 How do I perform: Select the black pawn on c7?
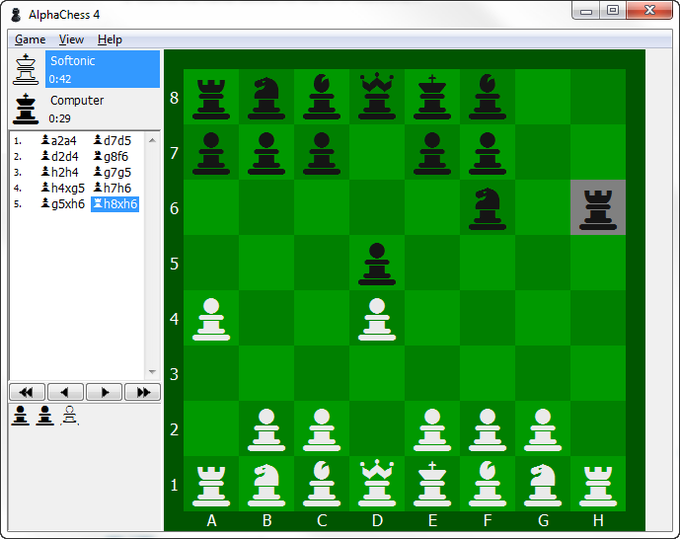(x=322, y=153)
